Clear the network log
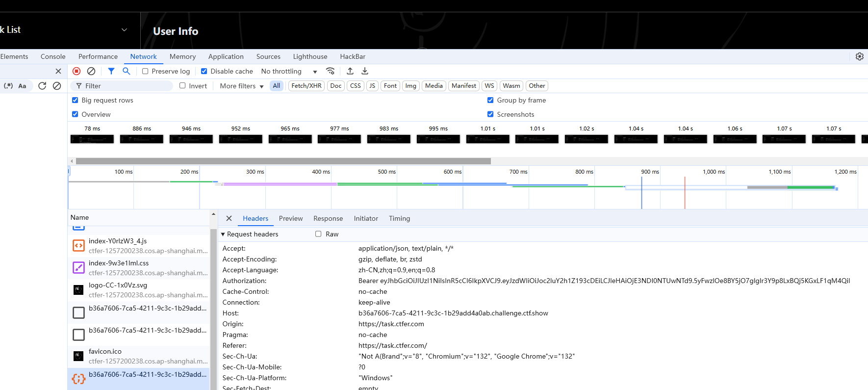Screen dimensions: 868x390 91,71
